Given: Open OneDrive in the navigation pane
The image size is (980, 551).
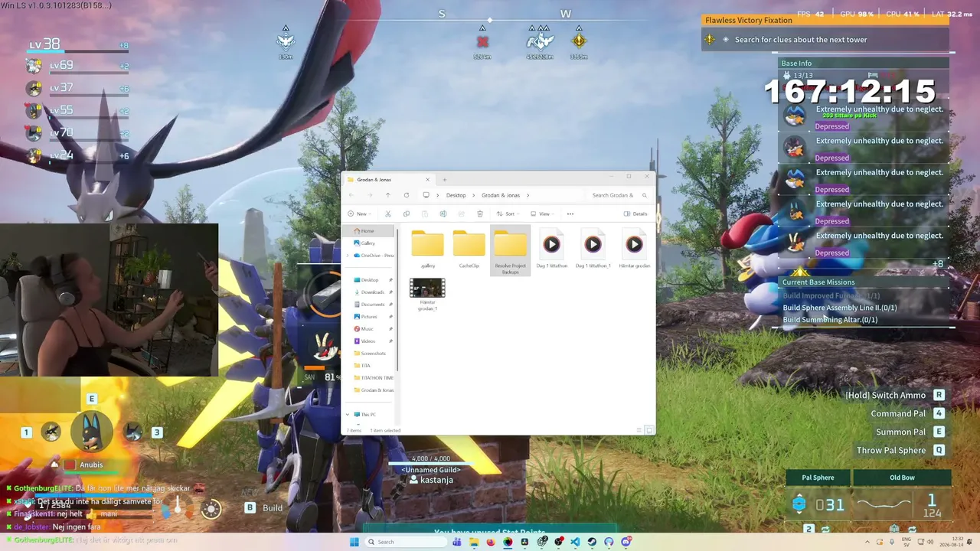Looking at the screenshot, I should click(374, 256).
